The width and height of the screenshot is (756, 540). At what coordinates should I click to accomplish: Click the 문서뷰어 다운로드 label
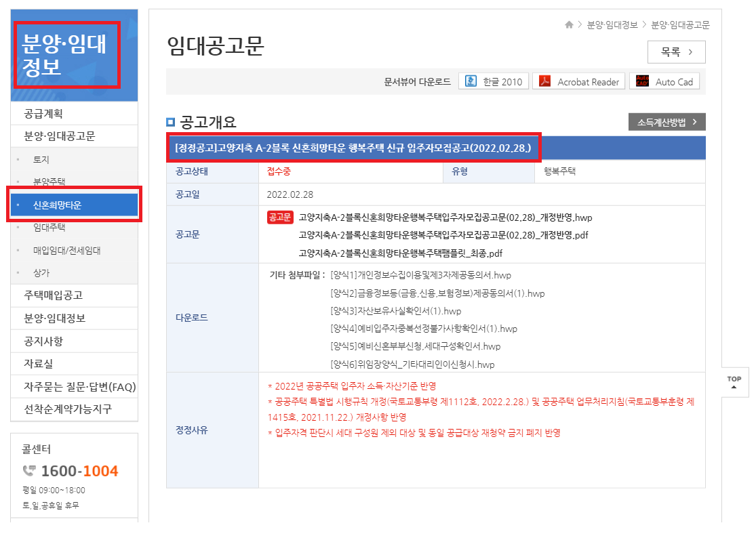pyautogui.click(x=417, y=82)
